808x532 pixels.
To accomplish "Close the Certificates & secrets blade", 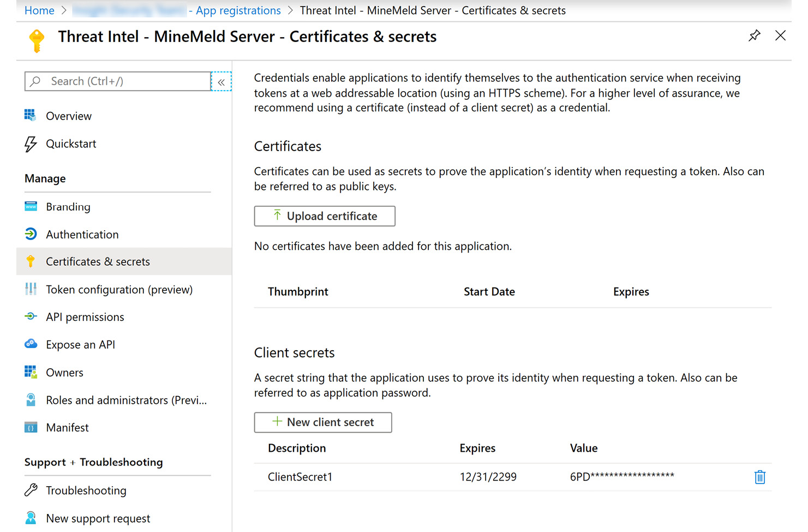I will pos(780,35).
